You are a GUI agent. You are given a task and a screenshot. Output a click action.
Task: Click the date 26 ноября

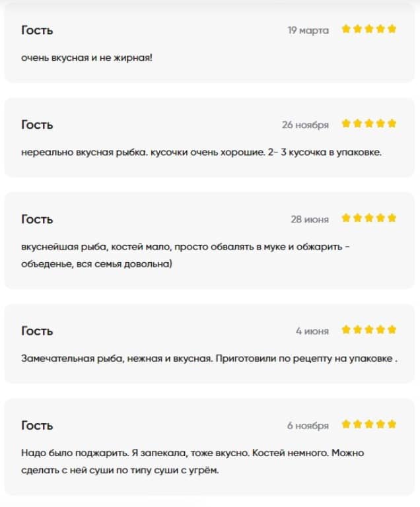(305, 125)
